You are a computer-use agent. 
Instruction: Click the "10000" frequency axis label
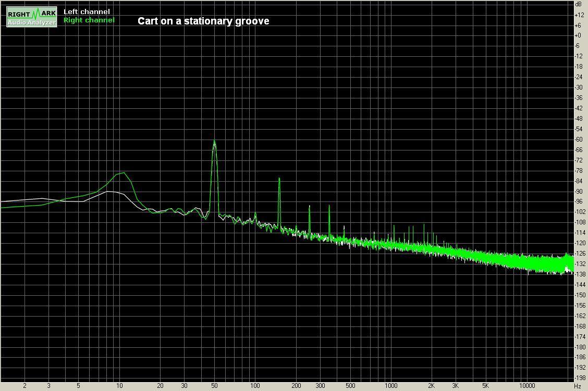(x=527, y=386)
